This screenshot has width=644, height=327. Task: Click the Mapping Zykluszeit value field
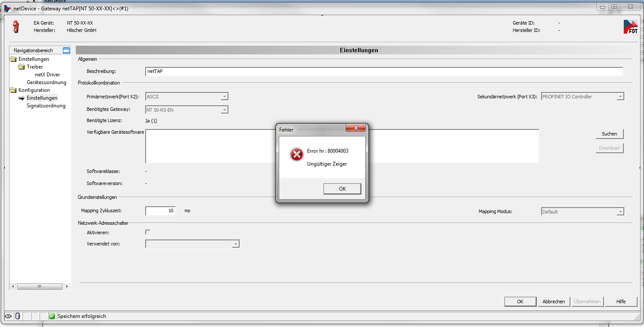(x=160, y=211)
